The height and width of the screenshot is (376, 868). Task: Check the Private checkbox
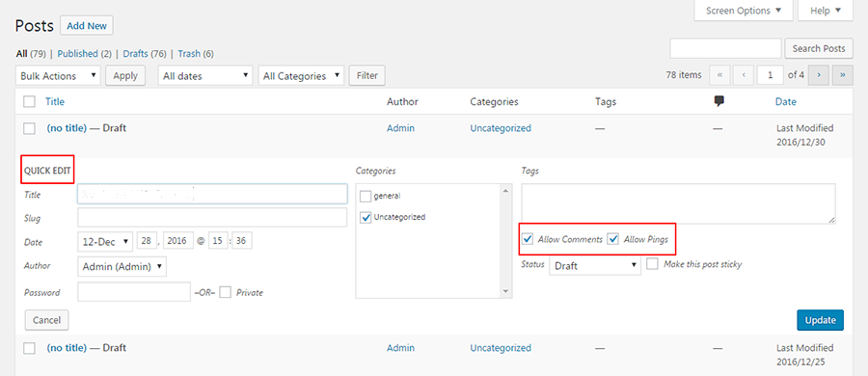click(x=225, y=292)
